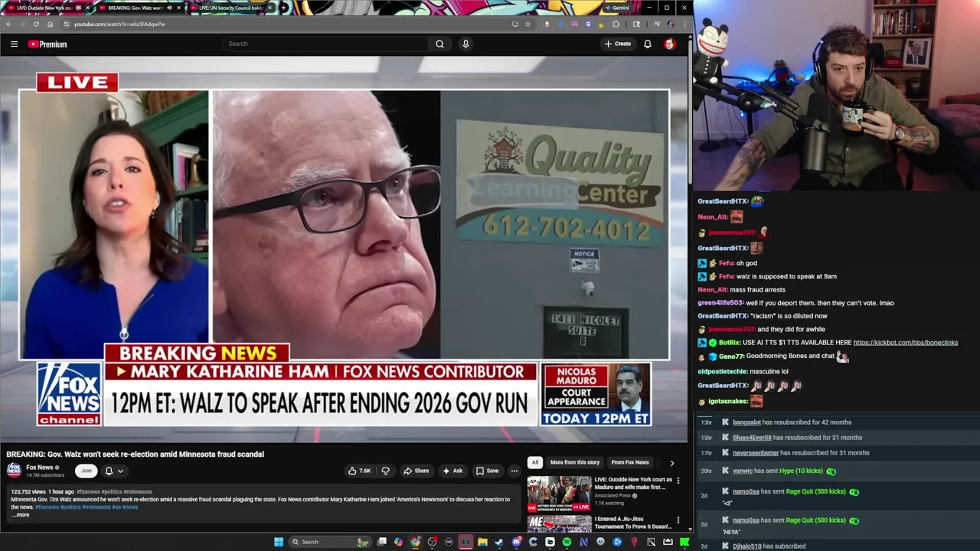Switch to LIVE: Outside New York court tab
Screen dimensions: 980x551
44,8
